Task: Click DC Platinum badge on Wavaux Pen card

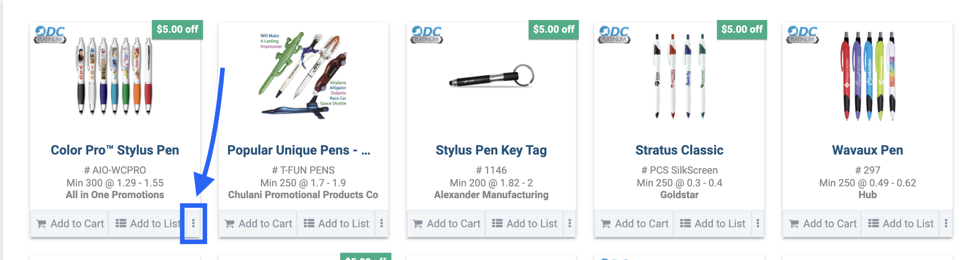Action: pyautogui.click(x=803, y=35)
